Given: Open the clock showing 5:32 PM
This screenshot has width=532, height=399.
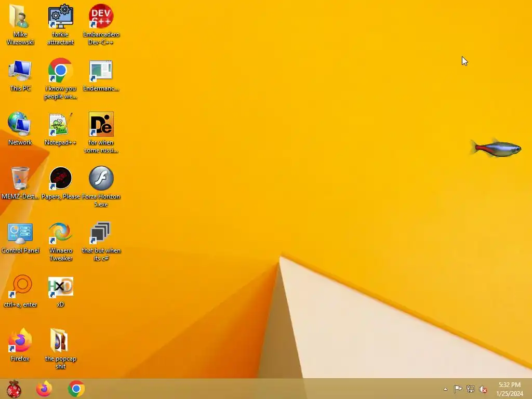Looking at the screenshot, I should point(510,389).
